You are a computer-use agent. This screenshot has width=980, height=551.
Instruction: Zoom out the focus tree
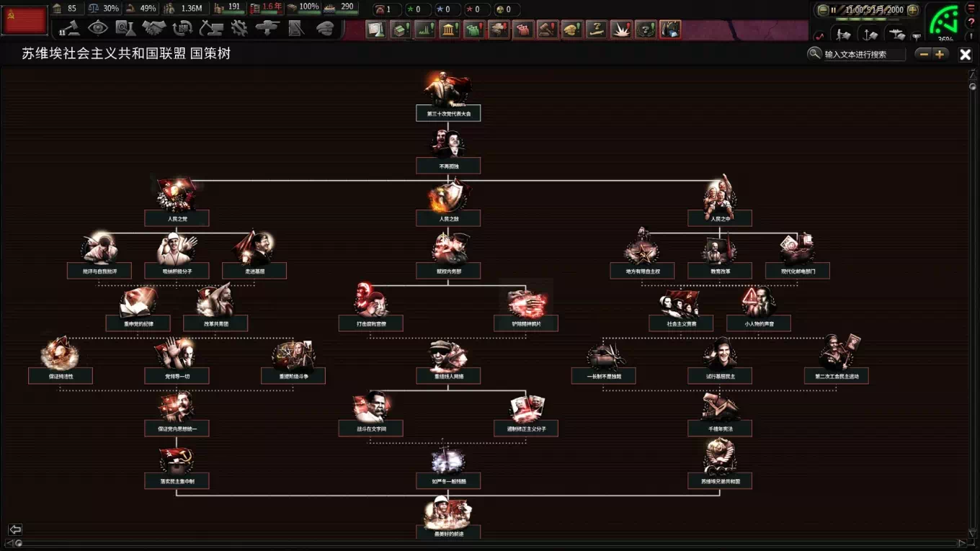tap(924, 54)
